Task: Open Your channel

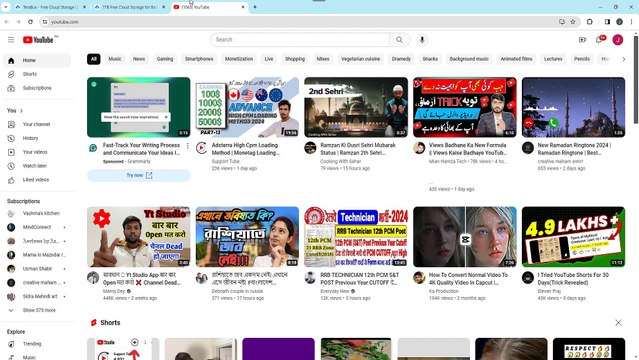Action: point(37,124)
